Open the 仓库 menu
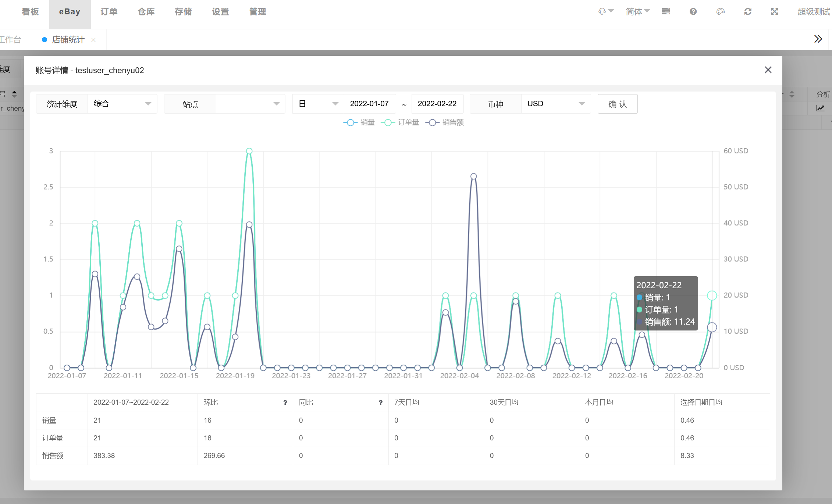The width and height of the screenshot is (832, 504). 146,12
